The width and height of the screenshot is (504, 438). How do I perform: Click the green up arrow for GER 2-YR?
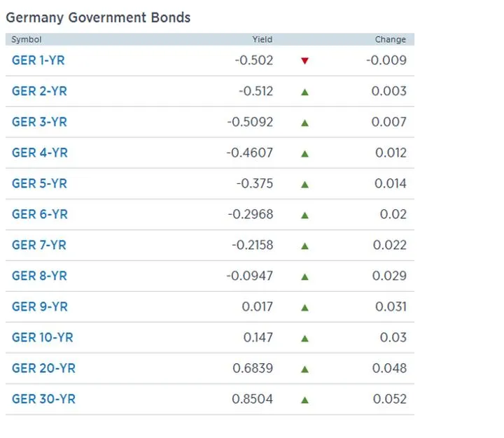[304, 92]
